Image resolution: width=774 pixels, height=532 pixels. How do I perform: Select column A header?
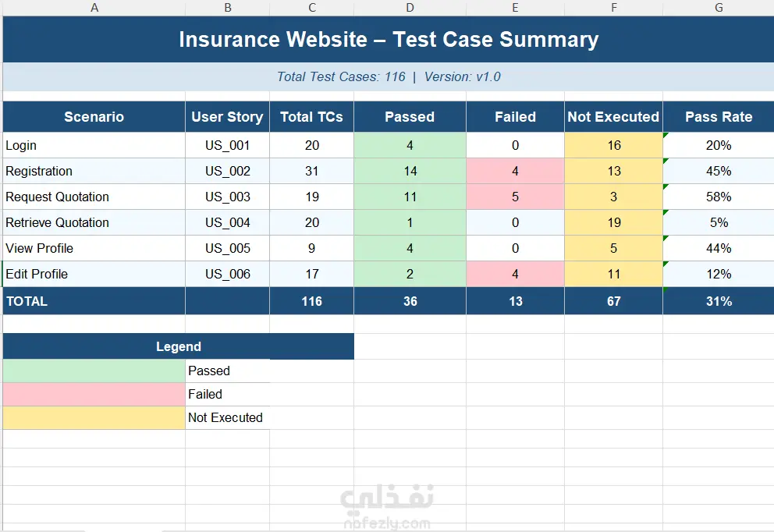pyautogui.click(x=94, y=7)
